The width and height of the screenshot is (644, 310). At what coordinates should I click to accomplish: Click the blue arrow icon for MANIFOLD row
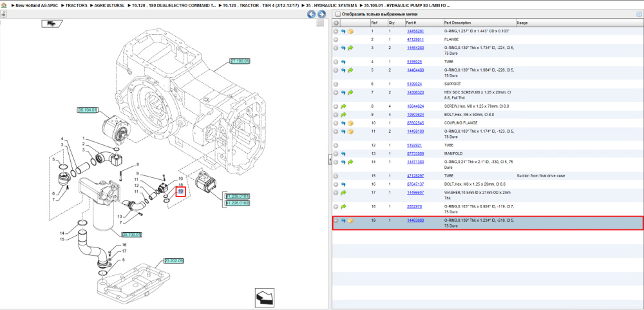(x=343, y=153)
